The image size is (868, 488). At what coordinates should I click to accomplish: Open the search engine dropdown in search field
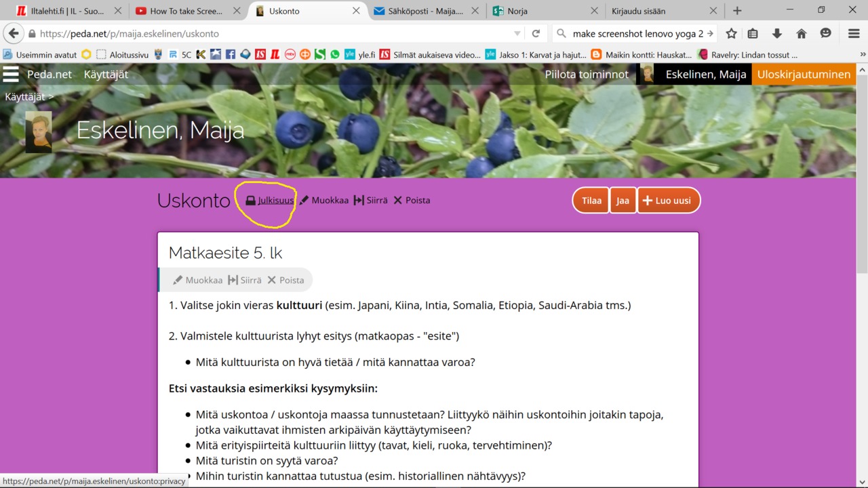tap(560, 33)
